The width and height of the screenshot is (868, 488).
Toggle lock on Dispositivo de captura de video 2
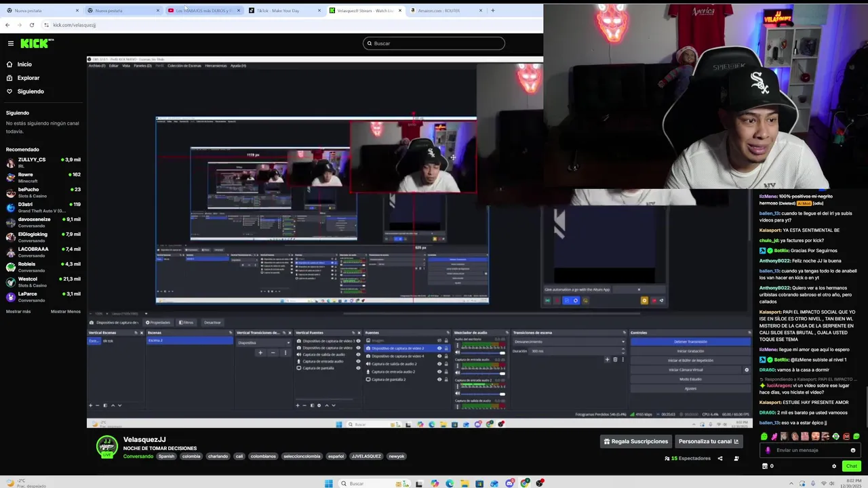click(446, 348)
